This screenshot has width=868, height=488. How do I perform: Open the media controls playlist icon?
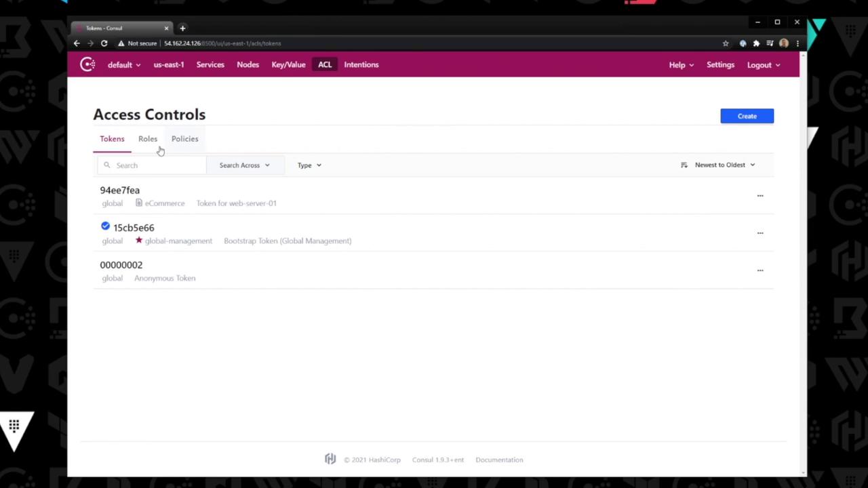pyautogui.click(x=770, y=43)
